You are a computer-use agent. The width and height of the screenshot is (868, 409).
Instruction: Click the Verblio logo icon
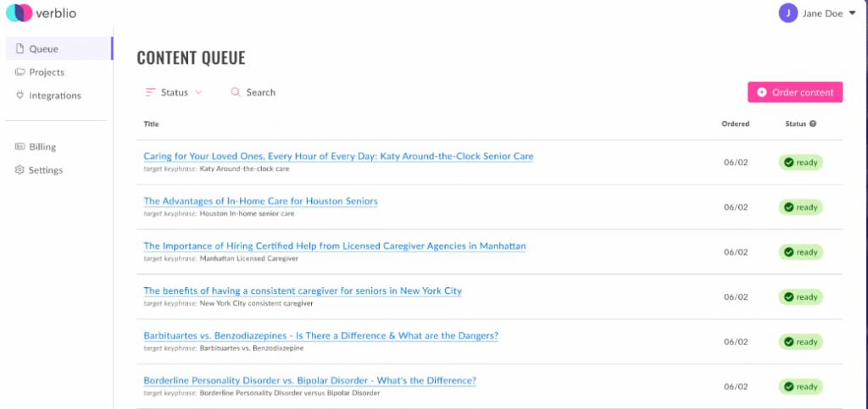pyautogui.click(x=19, y=13)
